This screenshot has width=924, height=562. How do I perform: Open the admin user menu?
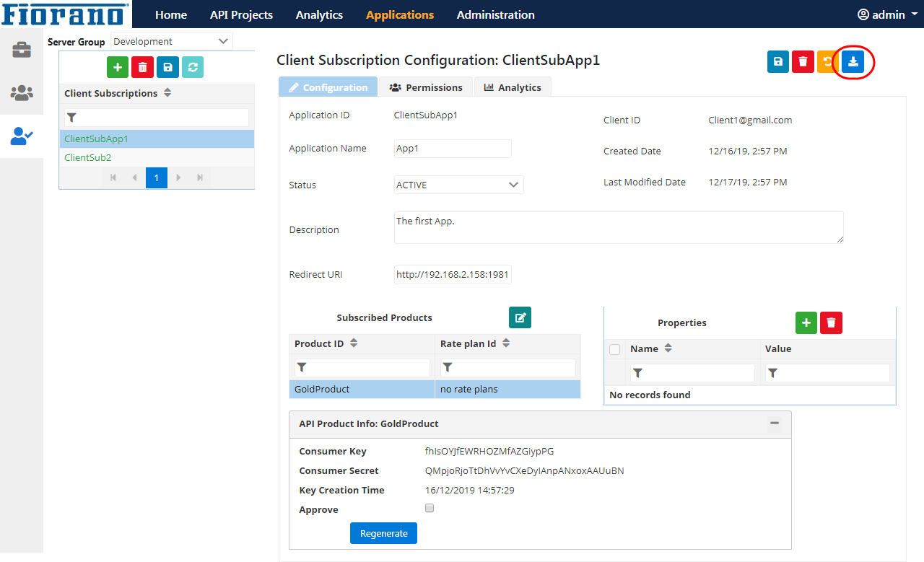click(x=887, y=14)
